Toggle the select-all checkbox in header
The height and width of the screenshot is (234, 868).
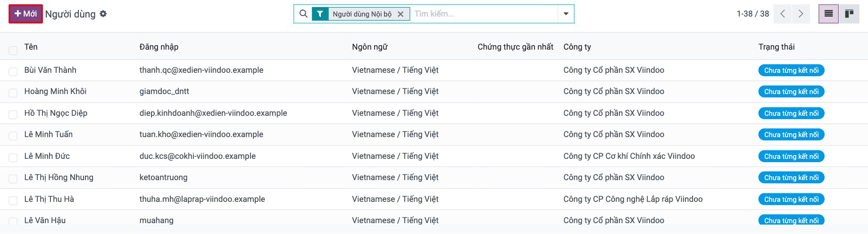pos(13,50)
